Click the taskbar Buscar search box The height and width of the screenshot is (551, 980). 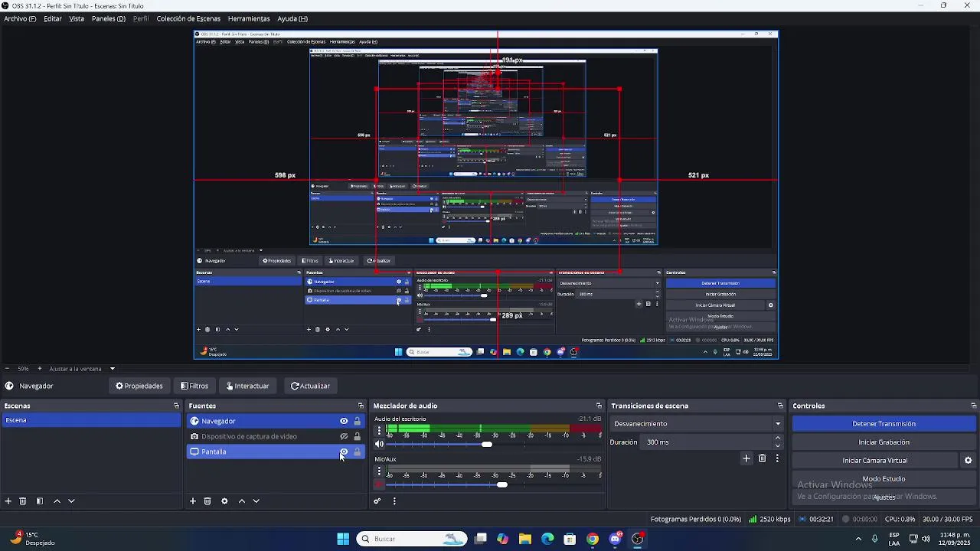pyautogui.click(x=412, y=539)
